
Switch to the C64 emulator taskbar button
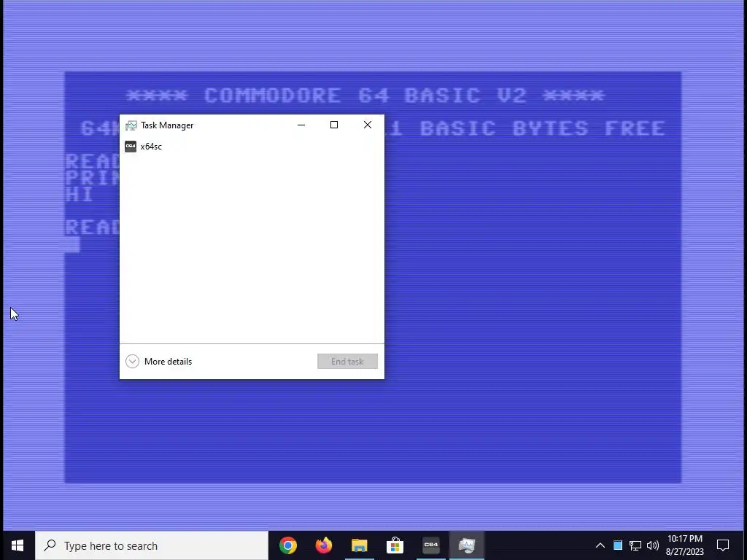430,545
